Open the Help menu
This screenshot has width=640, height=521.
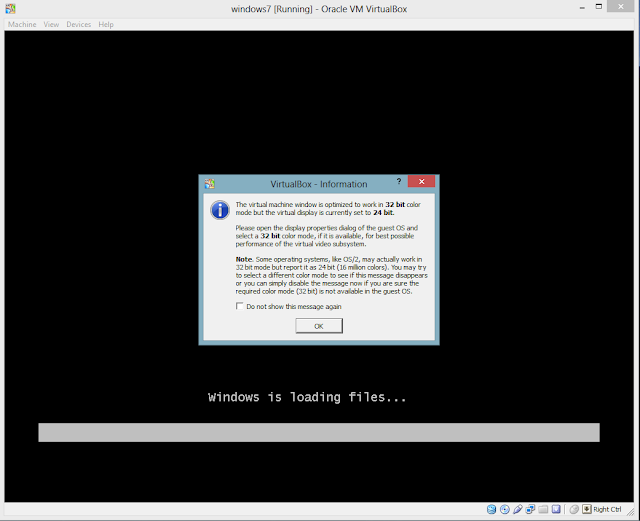click(106, 24)
